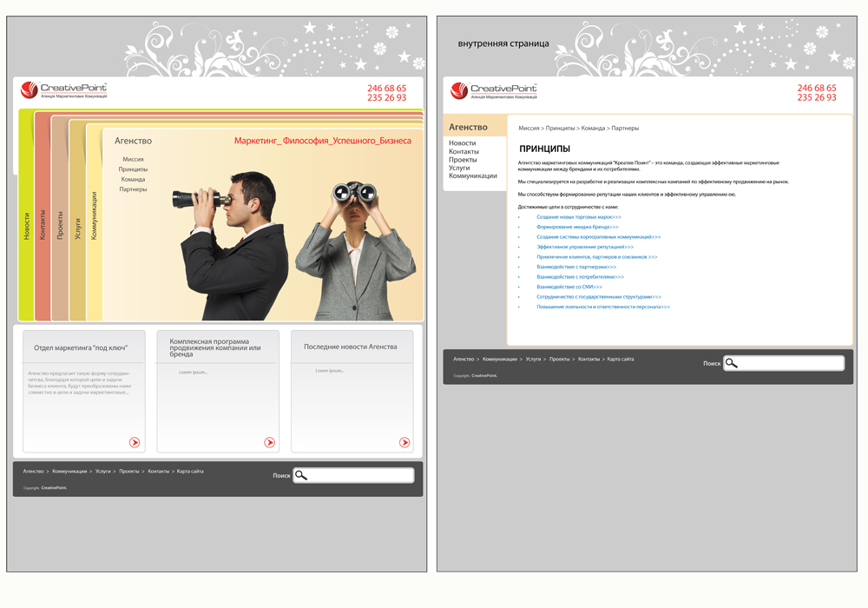Open the vertical 'Новости' tab on the home page
Screen dimensions: 868x608
[x=26, y=226]
